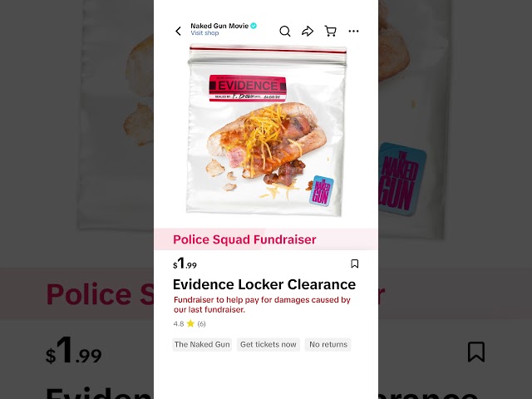Open search with the magnifier icon
The width and height of the screenshot is (532, 399).
(x=284, y=32)
